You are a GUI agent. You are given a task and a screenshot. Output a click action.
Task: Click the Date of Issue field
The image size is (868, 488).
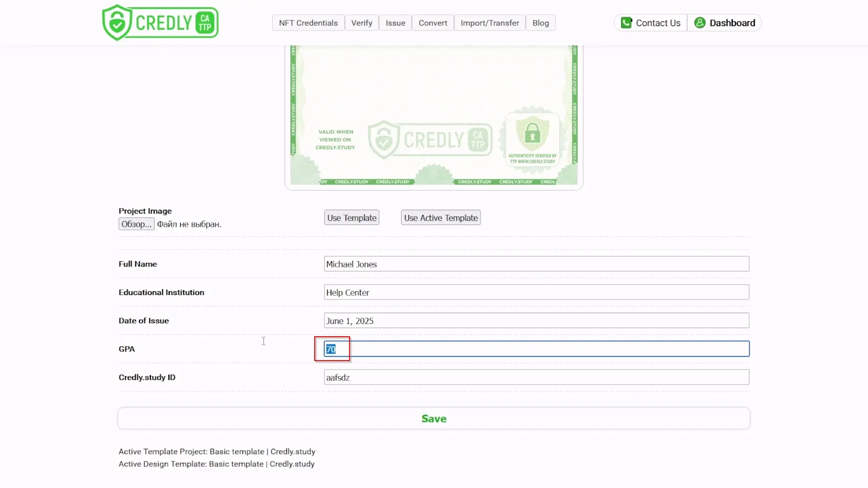tap(537, 321)
